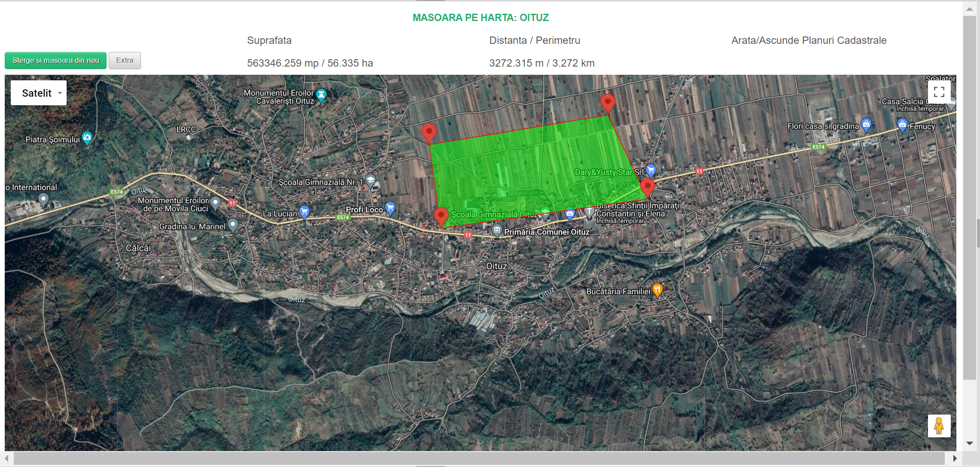Click the Extra button
Screen dimensions: 980x467
[125, 61]
